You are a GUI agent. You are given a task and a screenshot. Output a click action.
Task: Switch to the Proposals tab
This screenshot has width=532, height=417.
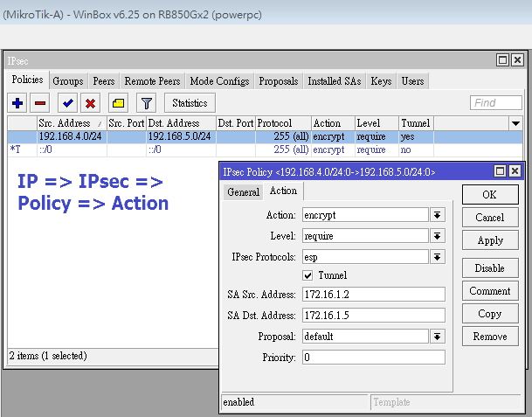[x=279, y=81]
